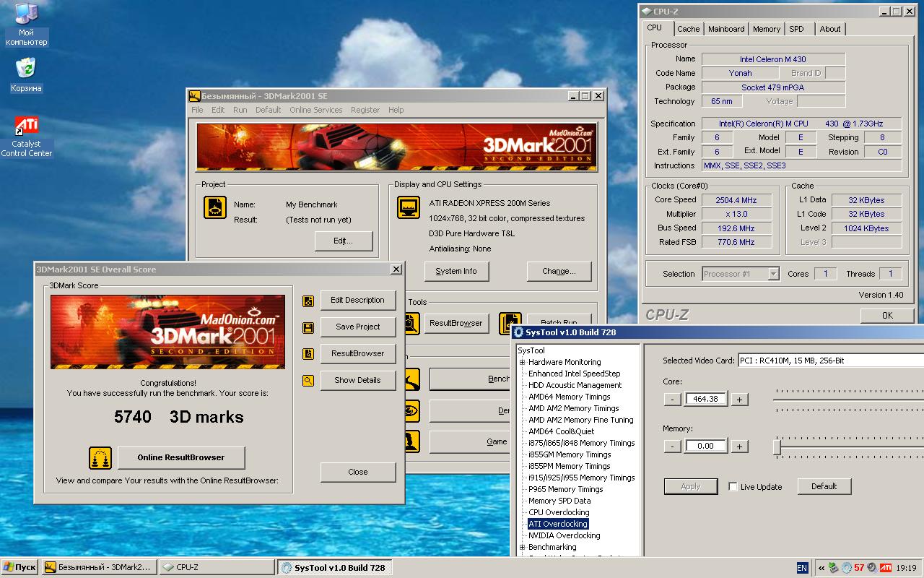Screen dimensions: 924x578
Task: Select CPU Overclocking in SysTool tree
Action: (x=559, y=513)
